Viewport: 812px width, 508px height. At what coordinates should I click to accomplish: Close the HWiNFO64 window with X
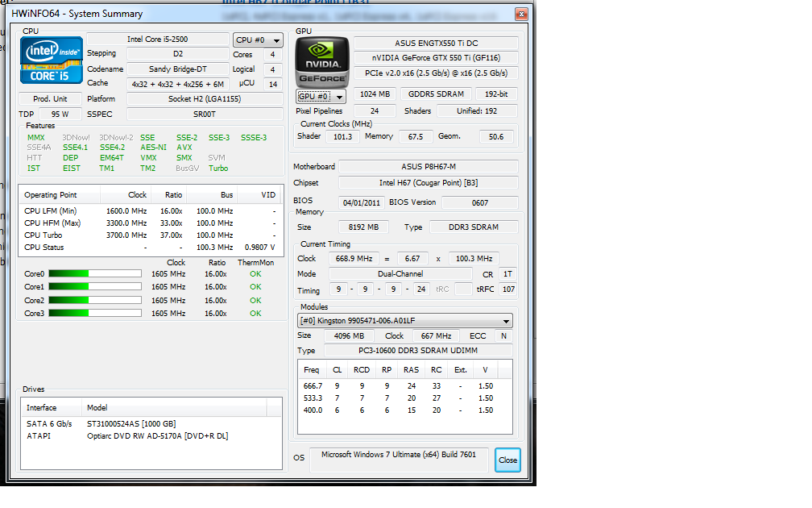pos(521,14)
